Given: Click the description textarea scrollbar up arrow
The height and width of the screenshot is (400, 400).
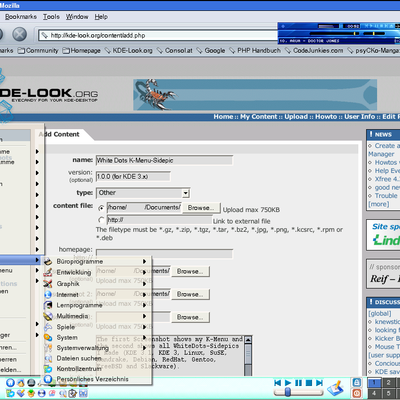Looking at the screenshot, I should [x=248, y=340].
